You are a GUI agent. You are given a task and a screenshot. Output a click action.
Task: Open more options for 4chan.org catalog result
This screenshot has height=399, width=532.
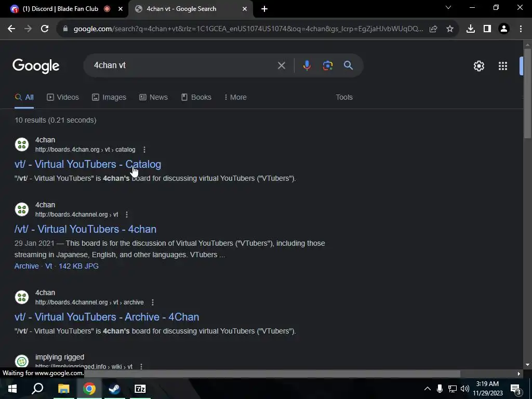tap(144, 150)
